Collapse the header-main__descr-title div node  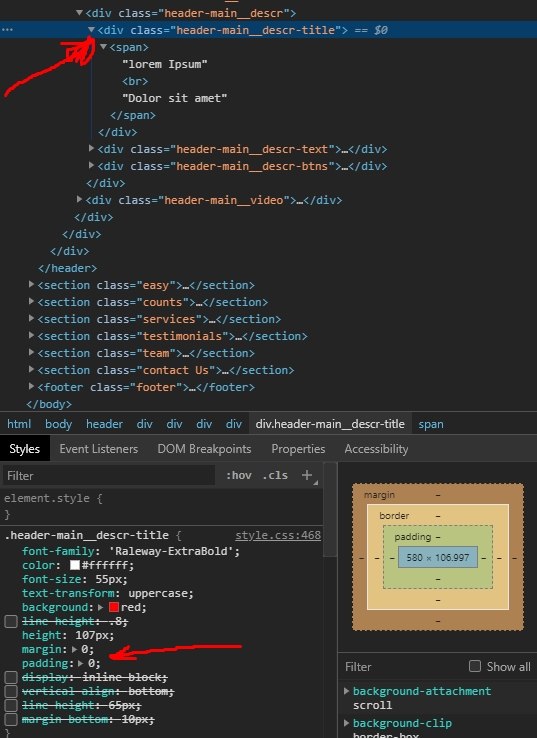91,30
